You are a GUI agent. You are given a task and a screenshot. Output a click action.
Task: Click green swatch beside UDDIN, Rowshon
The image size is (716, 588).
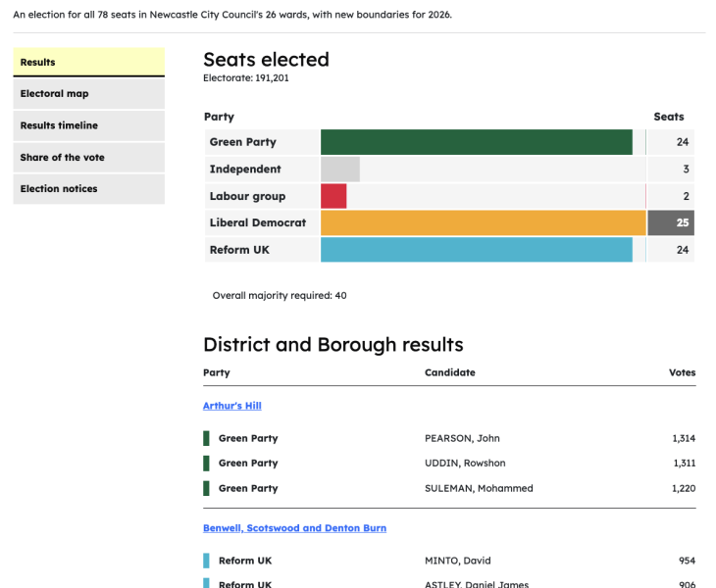(206, 463)
